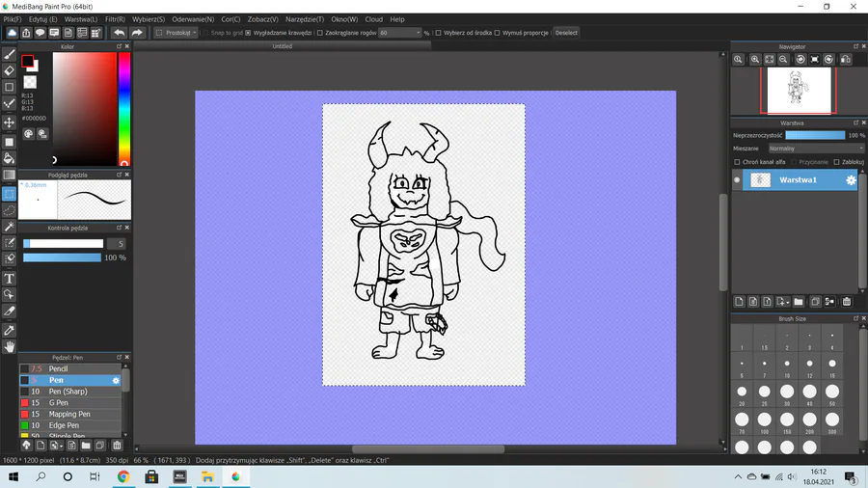
Task: Click the foreground color swatch
Action: tap(27, 61)
